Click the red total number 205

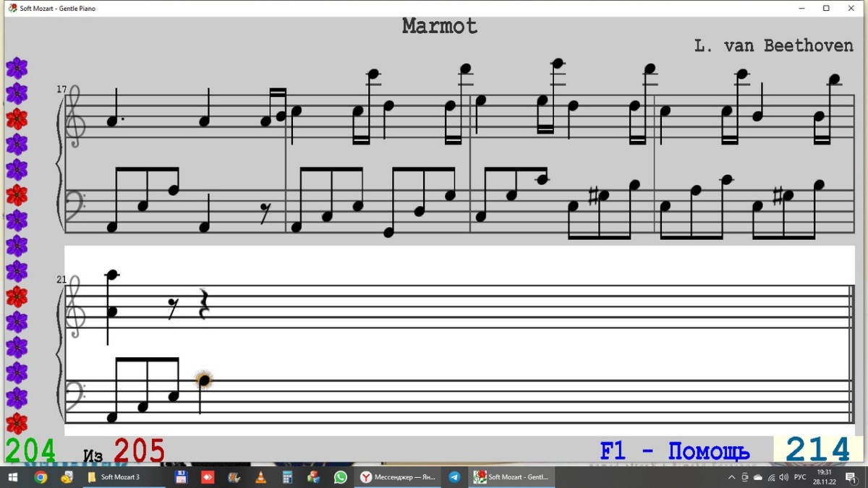tap(139, 450)
